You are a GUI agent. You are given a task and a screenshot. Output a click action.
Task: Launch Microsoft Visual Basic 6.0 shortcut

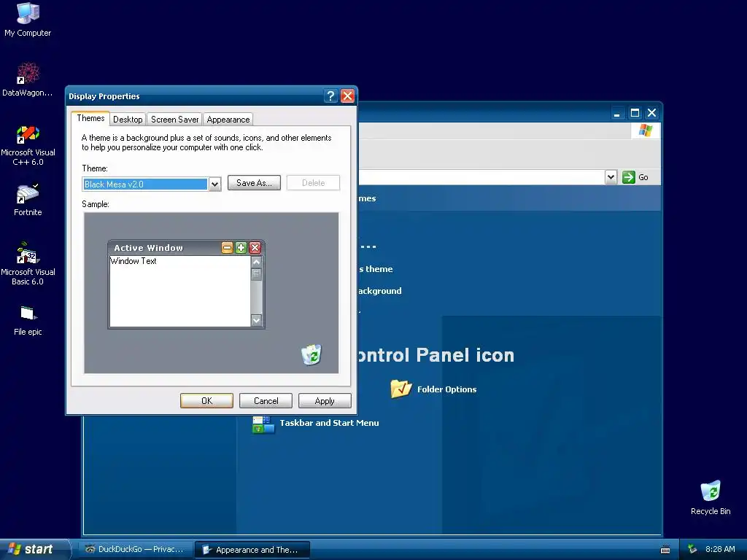pyautogui.click(x=28, y=263)
